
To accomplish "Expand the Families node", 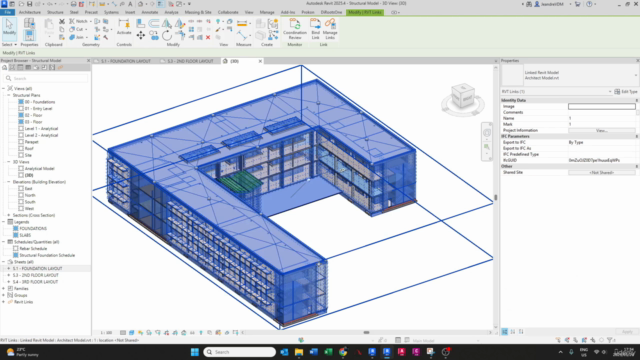I will coord(4,289).
